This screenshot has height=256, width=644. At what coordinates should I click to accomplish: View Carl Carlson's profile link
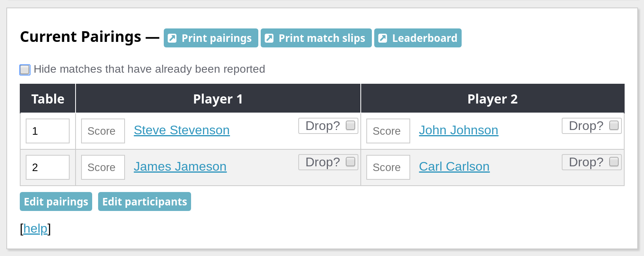click(454, 167)
